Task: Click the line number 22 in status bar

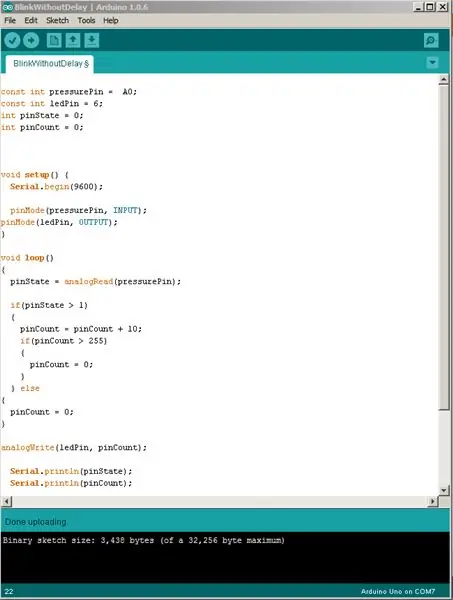Action: pos(9,592)
